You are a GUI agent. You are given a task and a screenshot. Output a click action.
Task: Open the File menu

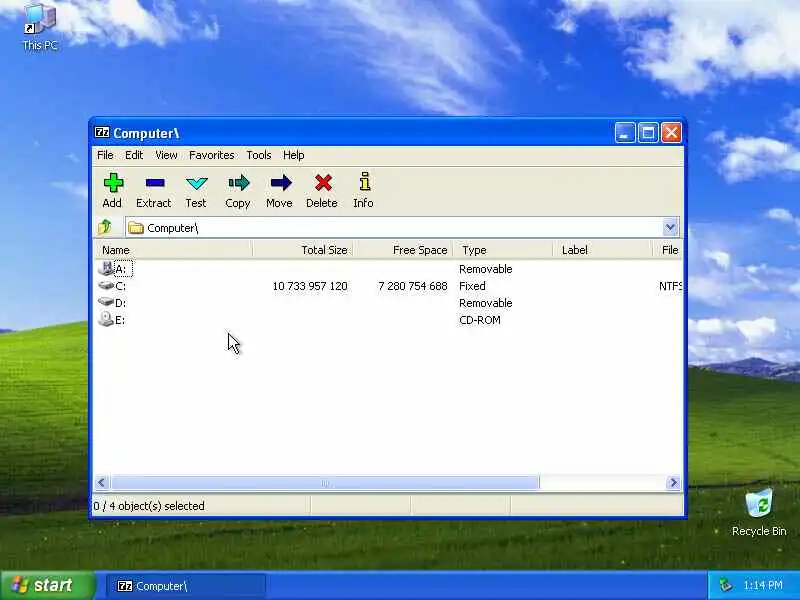[105, 155]
